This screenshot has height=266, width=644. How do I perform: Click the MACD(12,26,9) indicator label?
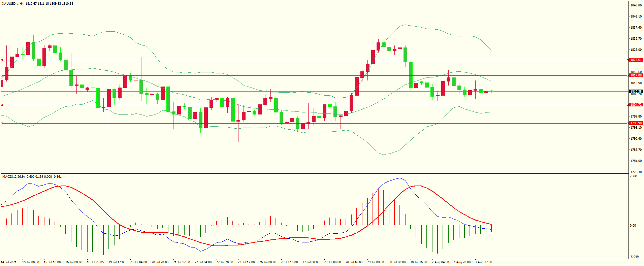click(x=13, y=177)
